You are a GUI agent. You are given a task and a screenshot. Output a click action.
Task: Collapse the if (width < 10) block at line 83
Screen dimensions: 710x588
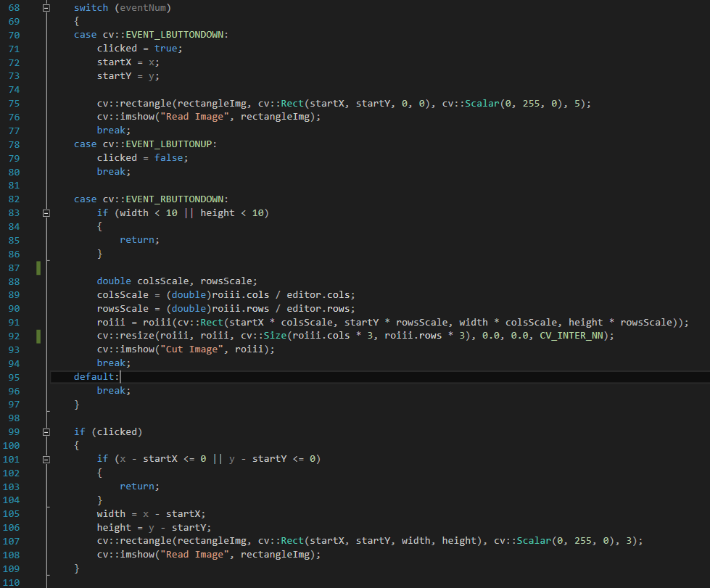tap(46, 212)
